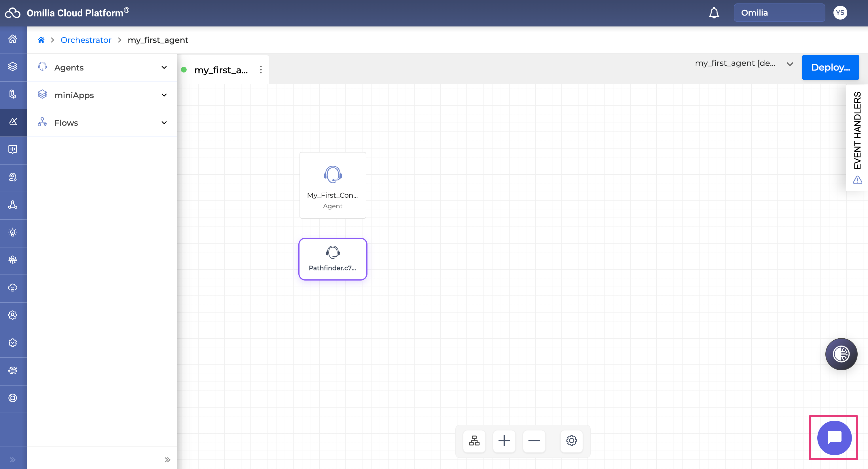Expand the Flows section
Screen dimensions: 868x469
[x=164, y=123]
